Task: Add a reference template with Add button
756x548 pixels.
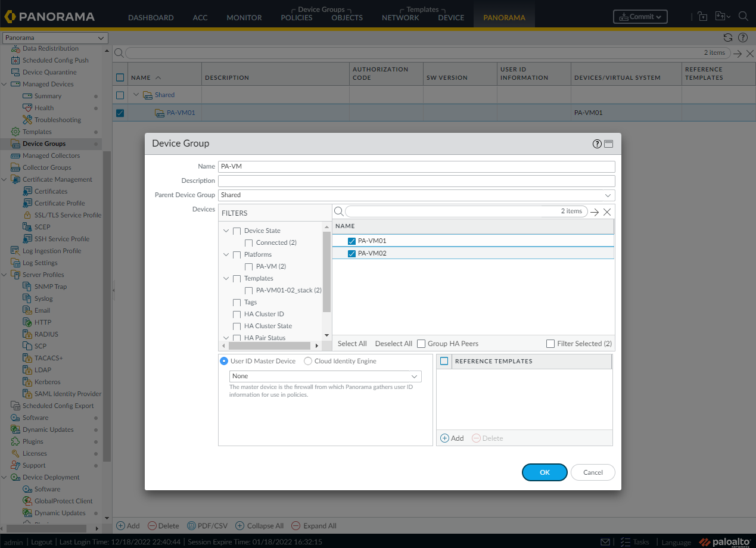Action: tap(452, 438)
